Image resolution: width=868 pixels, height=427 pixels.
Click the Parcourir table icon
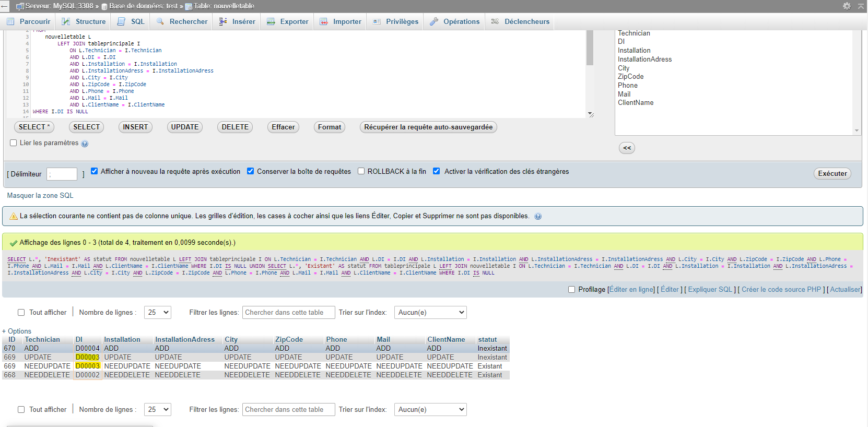[10, 21]
